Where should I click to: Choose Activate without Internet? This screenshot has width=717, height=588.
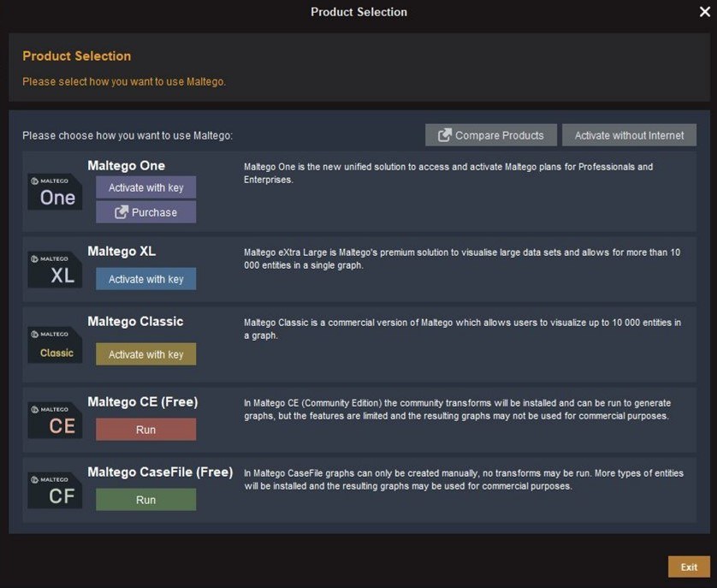[x=629, y=134]
